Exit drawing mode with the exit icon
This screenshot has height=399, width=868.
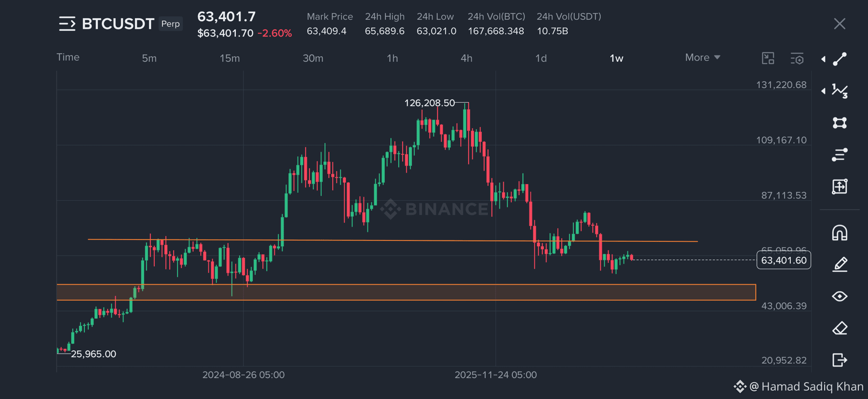coord(840,360)
